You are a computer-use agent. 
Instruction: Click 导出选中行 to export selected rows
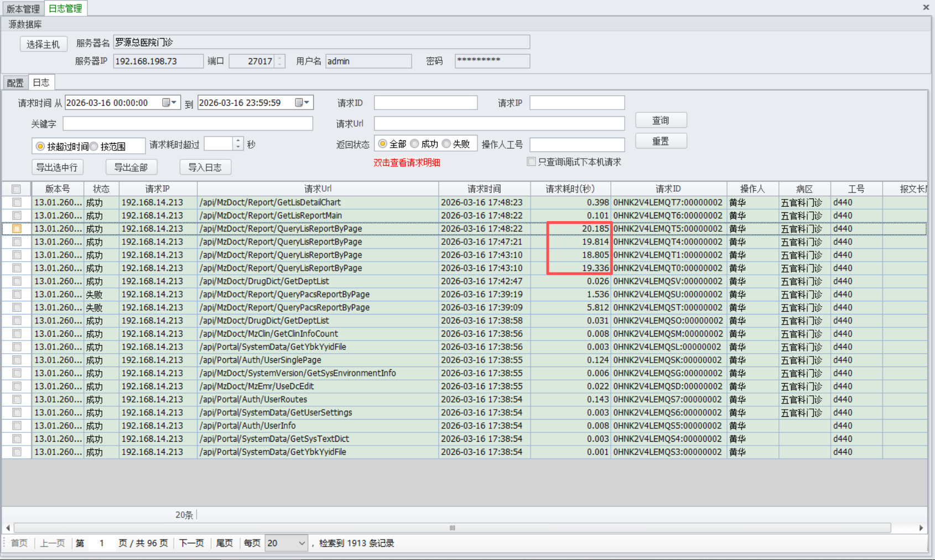[x=57, y=167]
